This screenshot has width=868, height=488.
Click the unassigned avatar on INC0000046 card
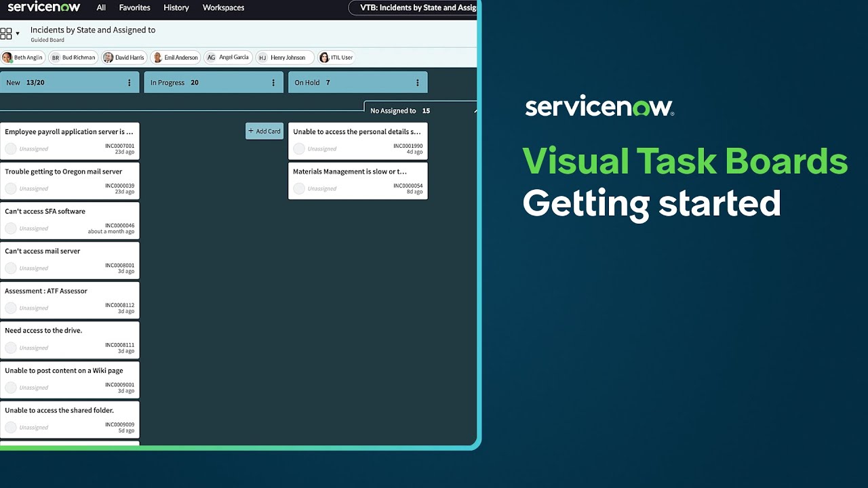[x=10, y=228]
